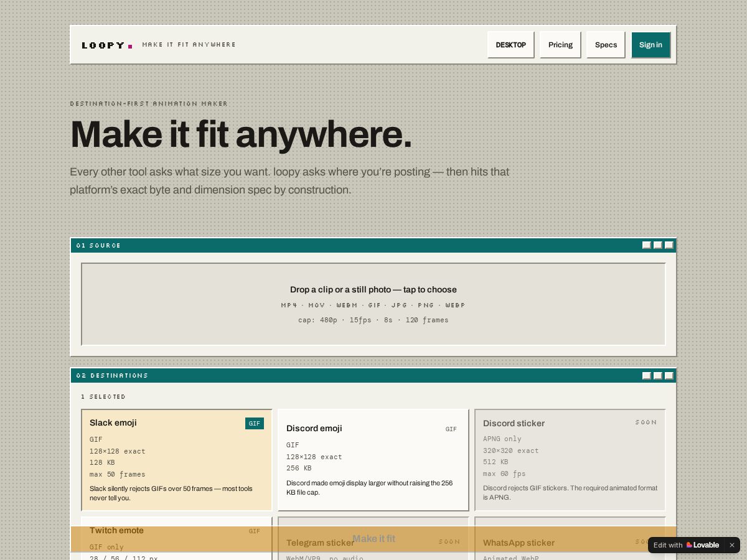
Task: Click 'DESTINATION-FIRST ANIMATION MAKER' subtitle
Action: (149, 103)
